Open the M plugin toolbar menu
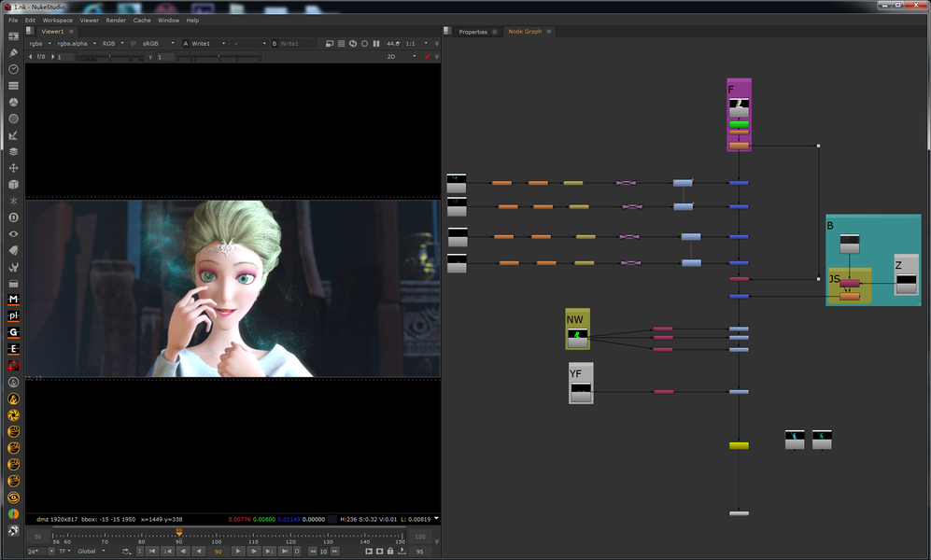Image resolution: width=931 pixels, height=560 pixels. click(13, 300)
